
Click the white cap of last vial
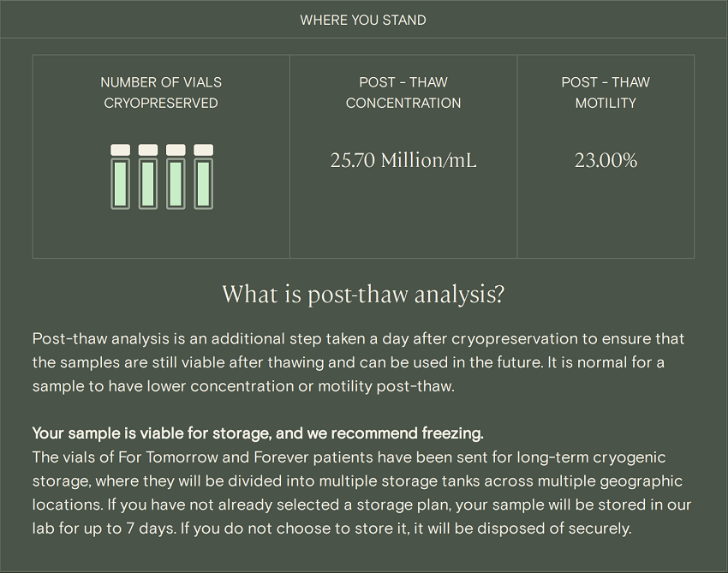click(x=203, y=150)
